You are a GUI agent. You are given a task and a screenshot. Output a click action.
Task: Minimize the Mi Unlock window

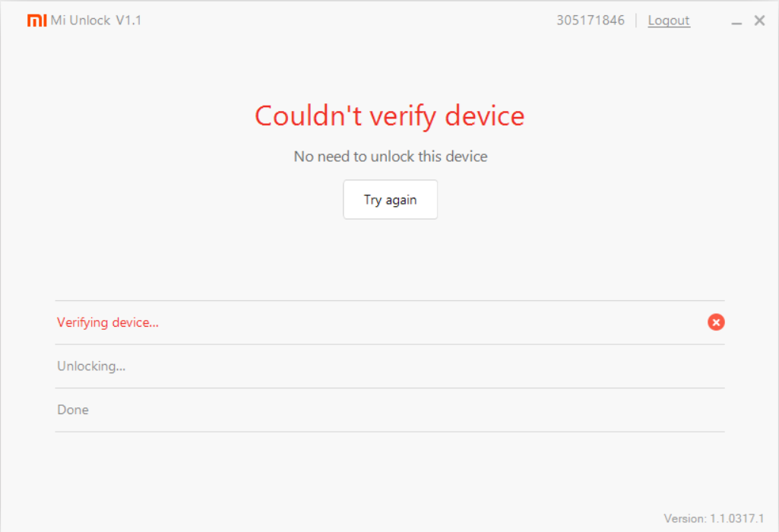click(x=736, y=22)
